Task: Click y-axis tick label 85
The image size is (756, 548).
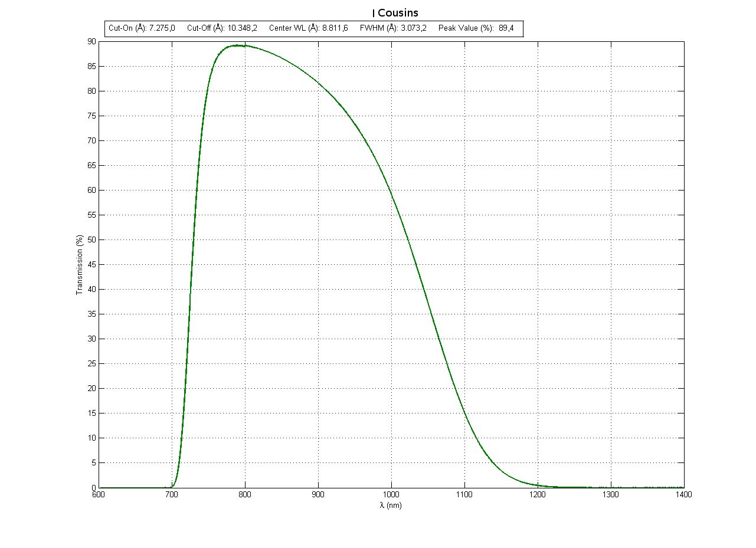Action: (91, 66)
